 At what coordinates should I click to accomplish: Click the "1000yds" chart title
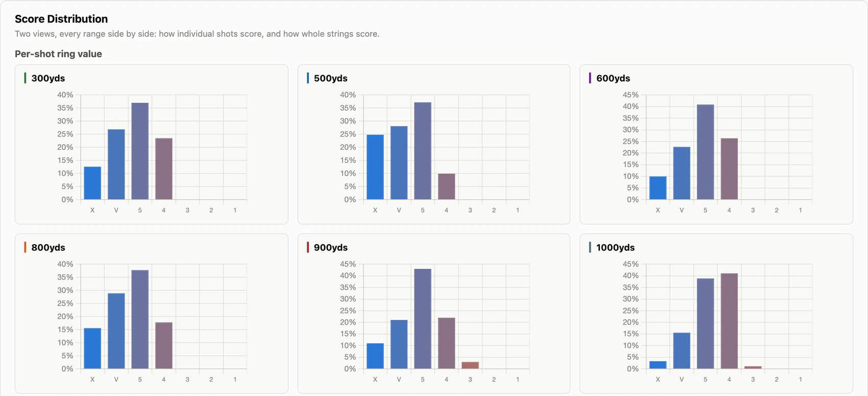click(615, 247)
